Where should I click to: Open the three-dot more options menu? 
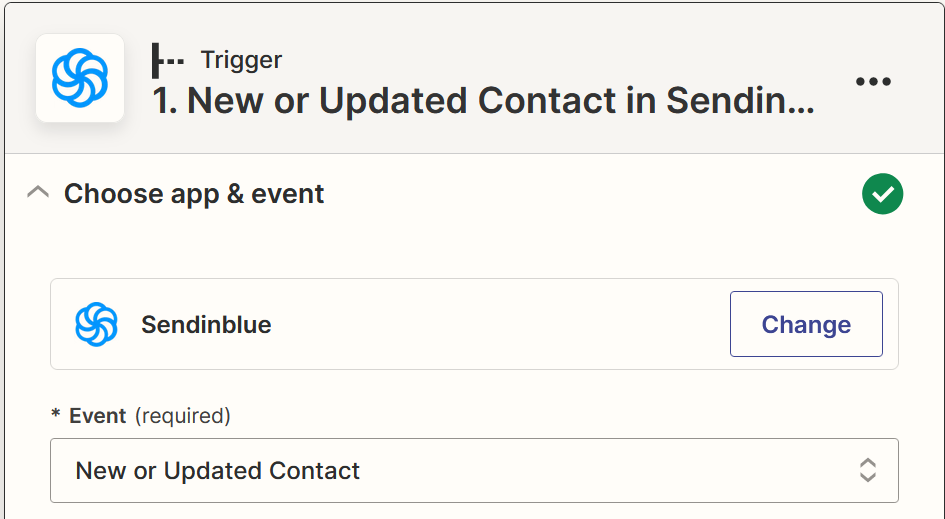coord(873,81)
